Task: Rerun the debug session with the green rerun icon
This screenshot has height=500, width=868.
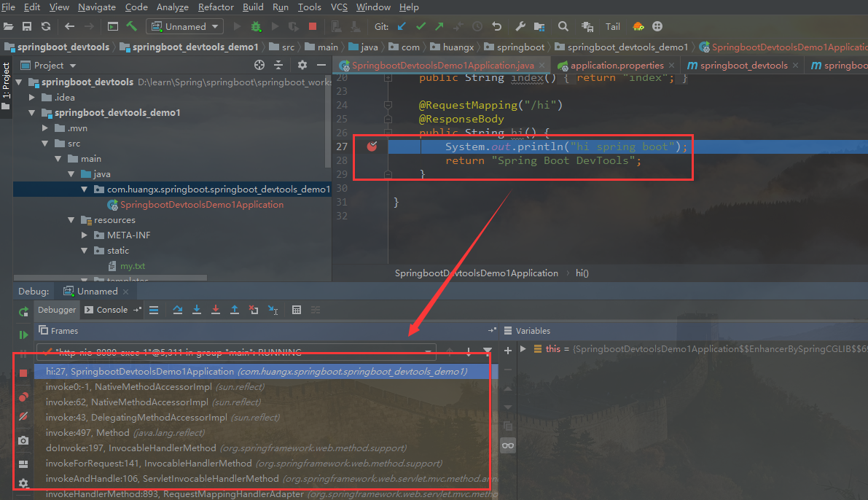Action: (x=23, y=312)
